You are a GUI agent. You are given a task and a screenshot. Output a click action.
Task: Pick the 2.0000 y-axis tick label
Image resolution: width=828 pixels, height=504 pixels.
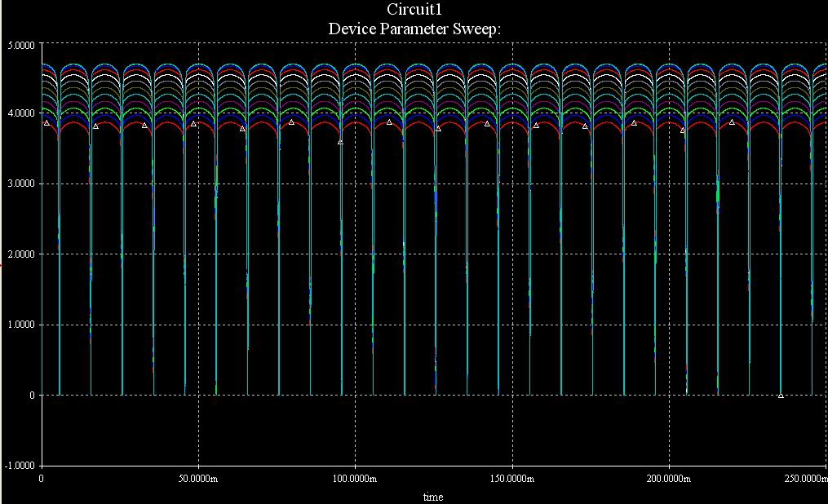(x=19, y=254)
